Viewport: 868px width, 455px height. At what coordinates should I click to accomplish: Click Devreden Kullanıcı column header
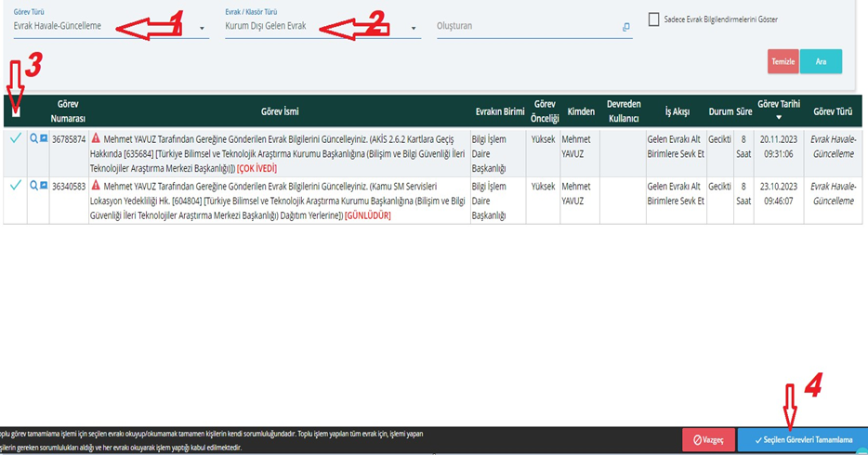pyautogui.click(x=624, y=111)
